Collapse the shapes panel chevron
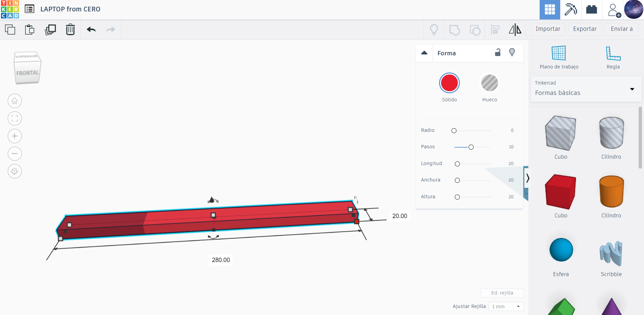 click(528, 178)
